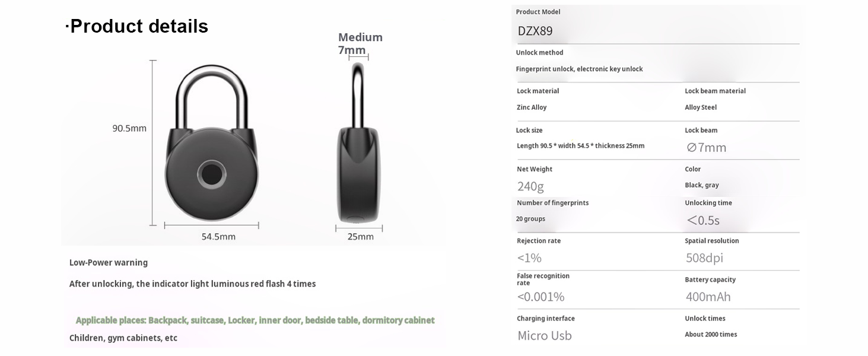
Task: Click the Low-Power warning text
Action: [x=109, y=262]
